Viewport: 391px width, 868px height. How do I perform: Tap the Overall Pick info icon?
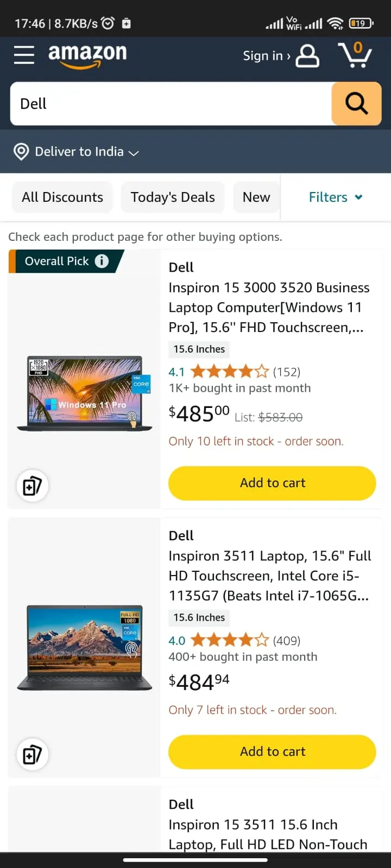[x=102, y=261]
